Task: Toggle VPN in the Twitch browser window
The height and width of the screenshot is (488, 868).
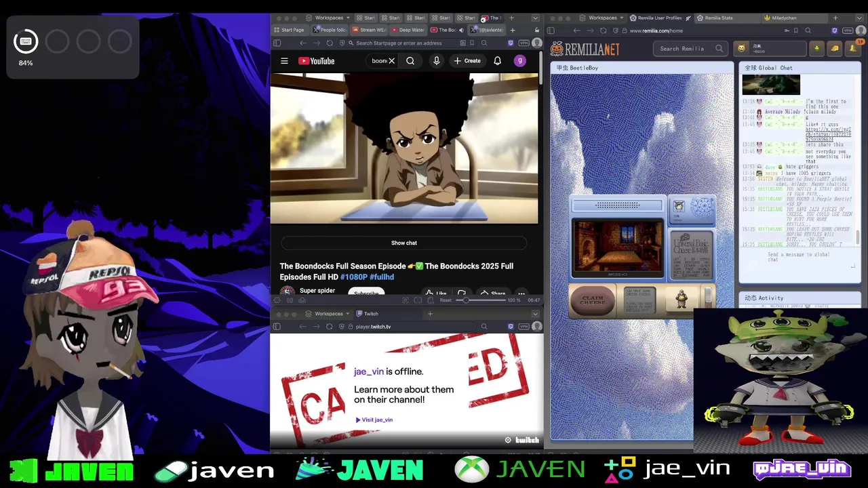Action: [524, 327]
